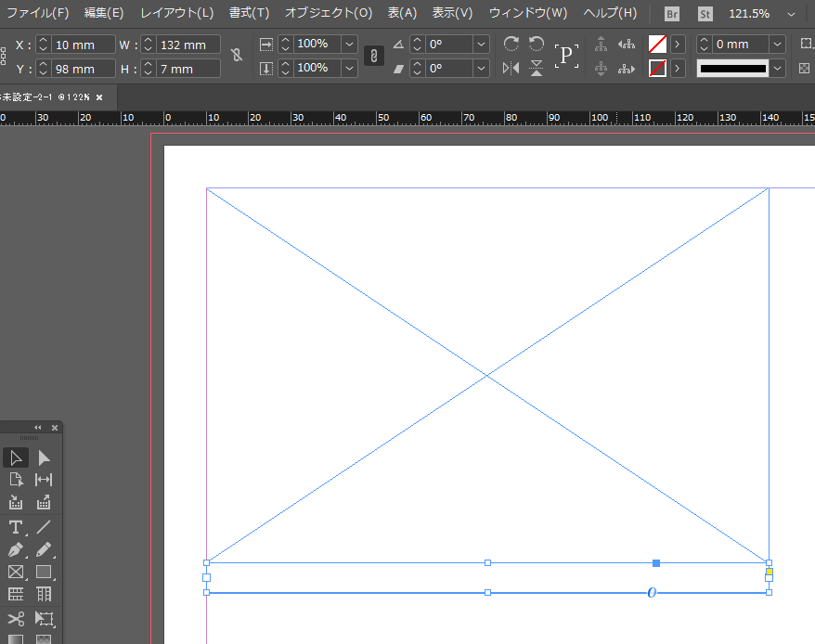Expand the fill color options arrow
This screenshot has height=644, width=815.
(678, 45)
